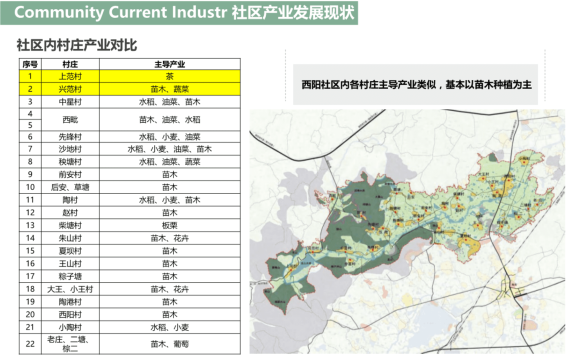Viewport: 570px width, 360px height.
Task: Click the 中星村 village cell
Action: (70, 102)
